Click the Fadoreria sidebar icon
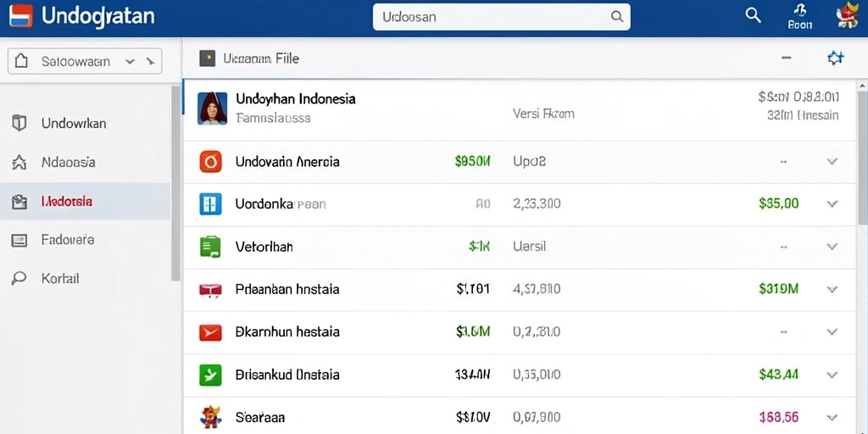The width and height of the screenshot is (868, 434). point(19,240)
